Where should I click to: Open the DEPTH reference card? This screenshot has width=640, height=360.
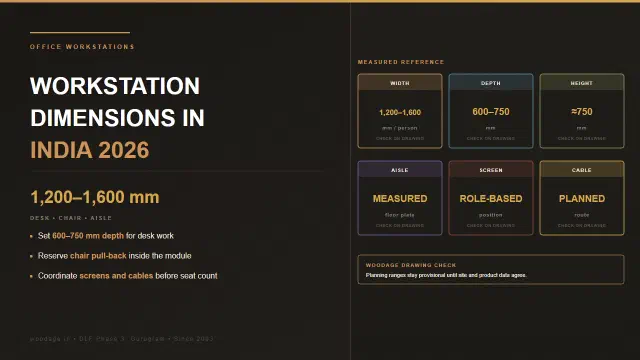tap(491, 111)
